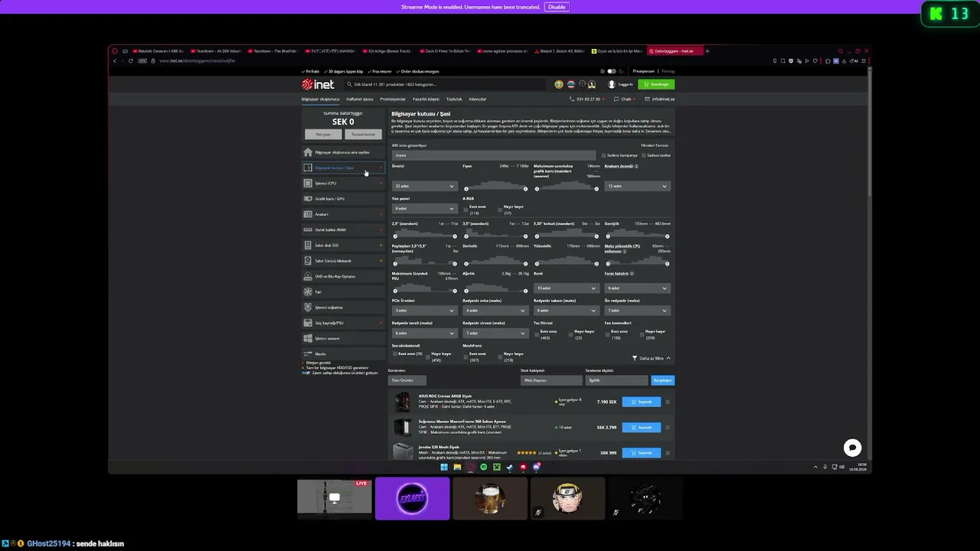Open the Renk dropdown
980x551 pixels.
(x=566, y=289)
